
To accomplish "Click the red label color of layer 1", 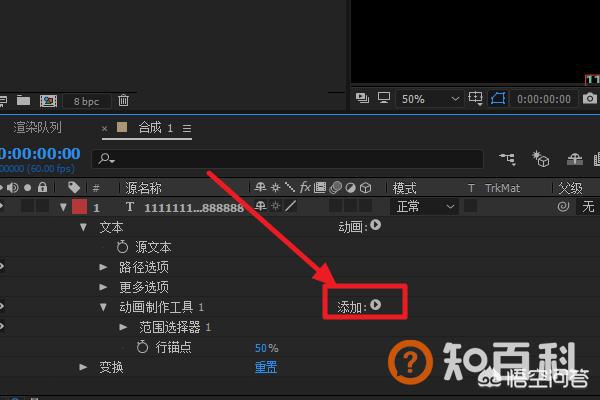I will click(80, 207).
